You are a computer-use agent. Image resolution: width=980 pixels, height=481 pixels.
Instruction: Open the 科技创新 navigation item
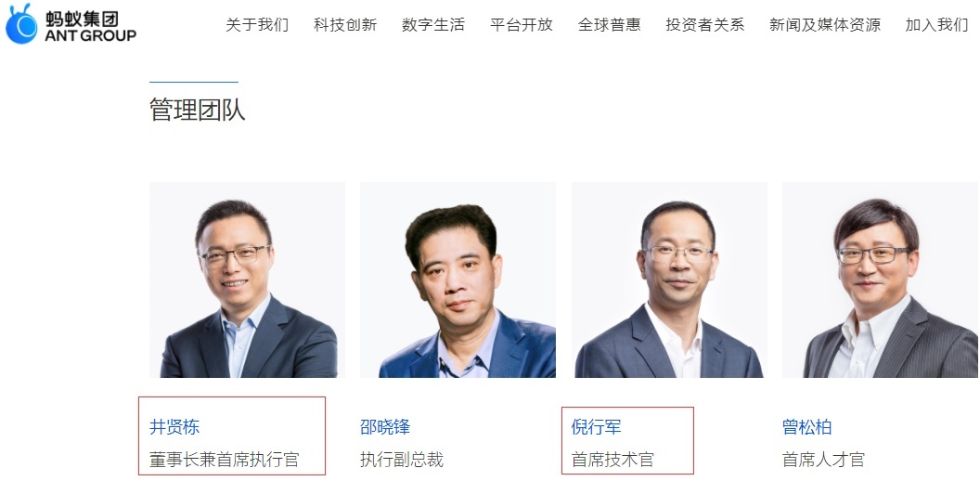pyautogui.click(x=345, y=25)
